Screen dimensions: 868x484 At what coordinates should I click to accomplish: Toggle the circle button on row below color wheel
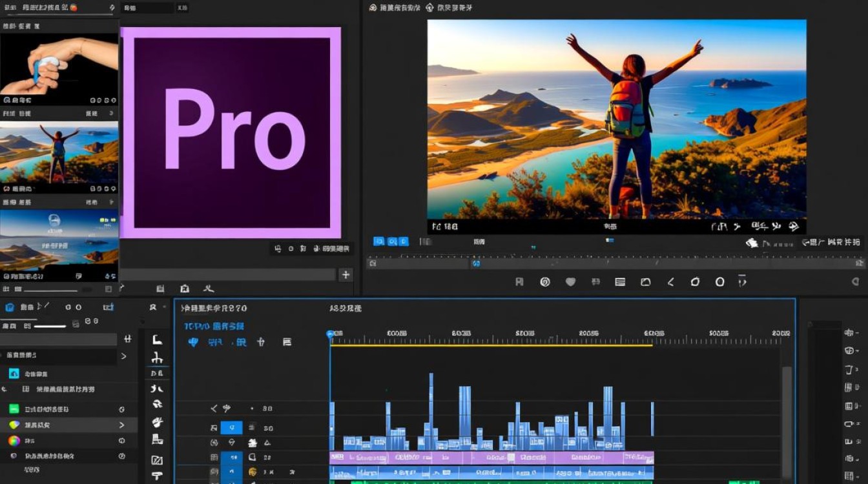pyautogui.click(x=122, y=456)
